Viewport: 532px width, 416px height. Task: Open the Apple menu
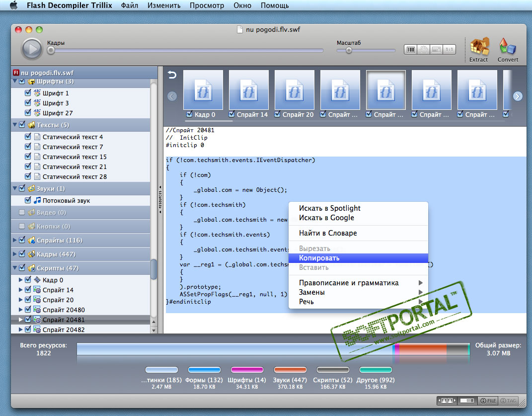coord(13,5)
